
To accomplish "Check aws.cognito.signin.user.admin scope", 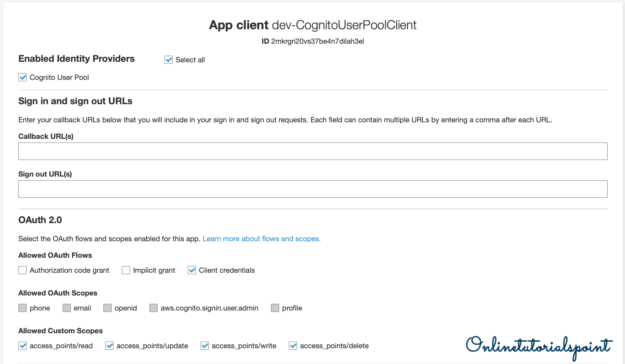I will click(x=154, y=308).
